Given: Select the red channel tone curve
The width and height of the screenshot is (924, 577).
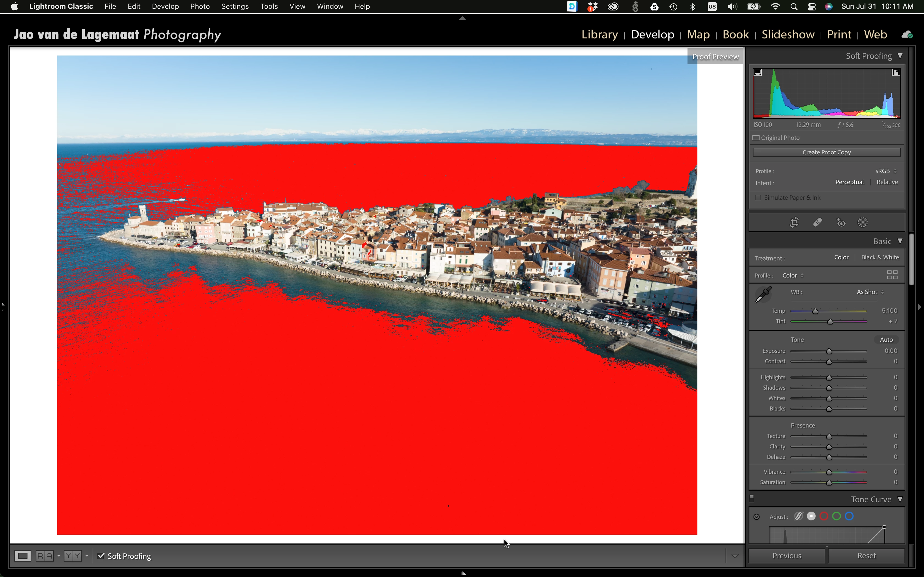Looking at the screenshot, I should (824, 516).
